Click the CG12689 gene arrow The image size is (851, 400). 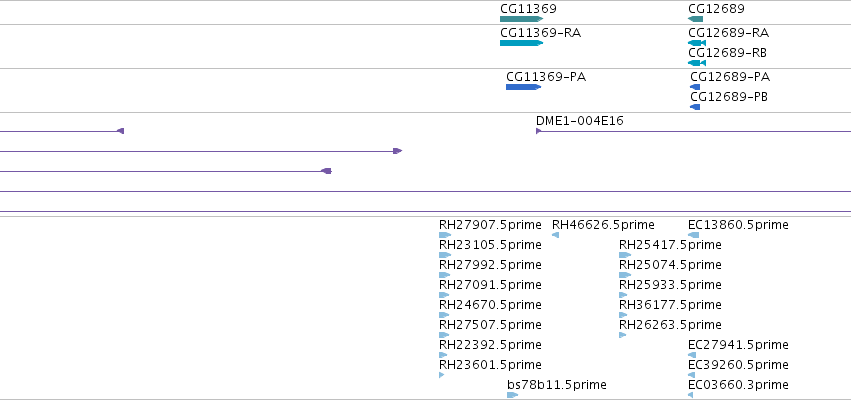[x=695, y=19]
